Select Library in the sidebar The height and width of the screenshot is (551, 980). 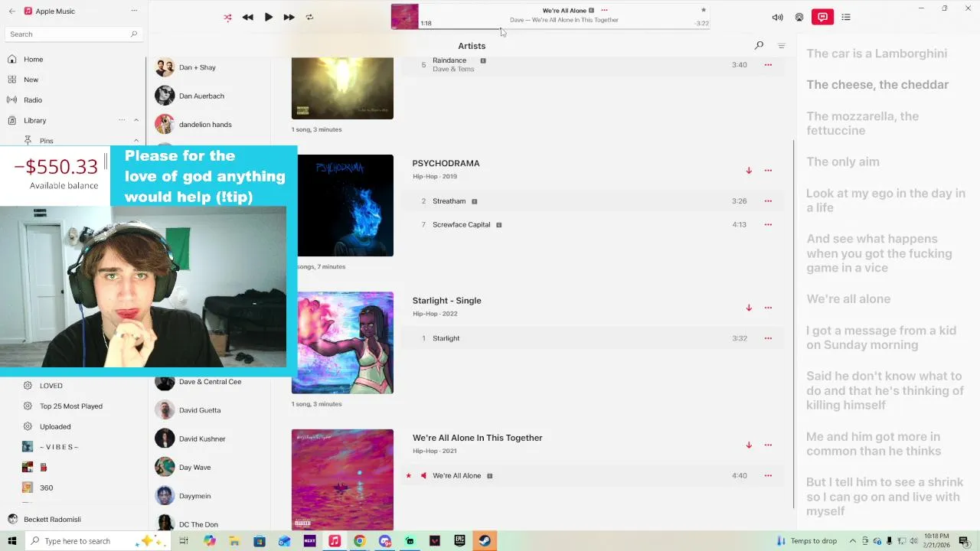pos(34,120)
